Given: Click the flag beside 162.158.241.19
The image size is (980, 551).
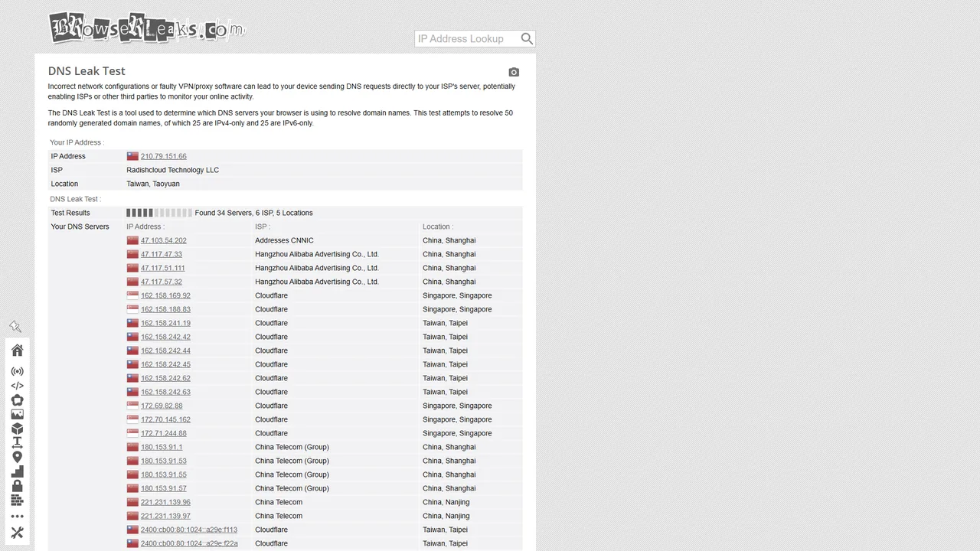Looking at the screenshot, I should [x=132, y=323].
